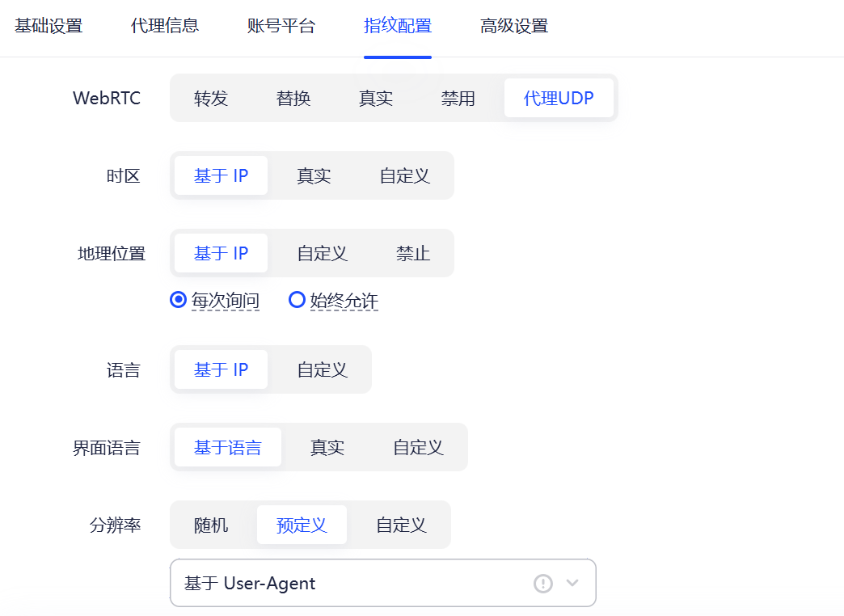Choose 自定义 for 界面语言
The height and width of the screenshot is (616, 844).
pyautogui.click(x=418, y=447)
